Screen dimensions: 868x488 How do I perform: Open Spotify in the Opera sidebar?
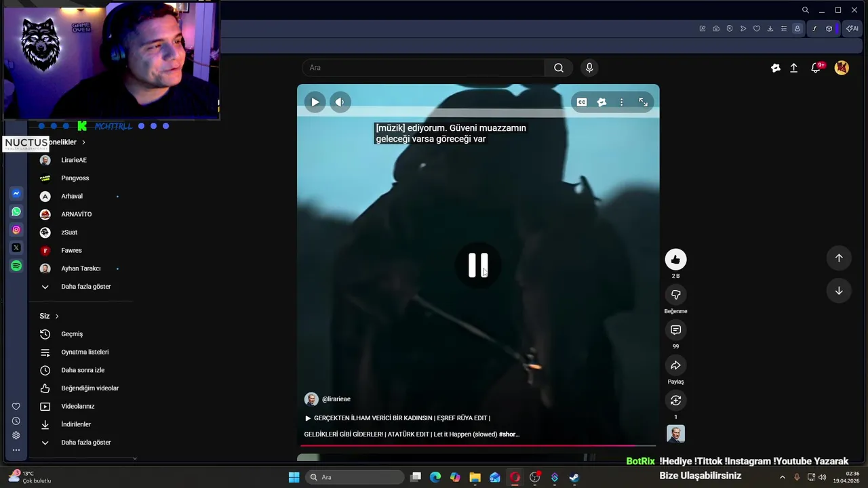(x=16, y=266)
